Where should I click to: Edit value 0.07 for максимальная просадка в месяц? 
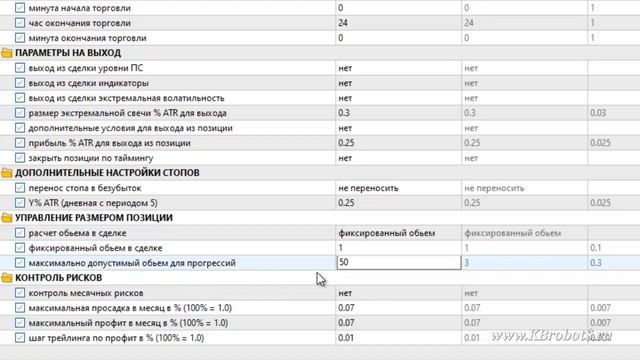tap(398, 308)
